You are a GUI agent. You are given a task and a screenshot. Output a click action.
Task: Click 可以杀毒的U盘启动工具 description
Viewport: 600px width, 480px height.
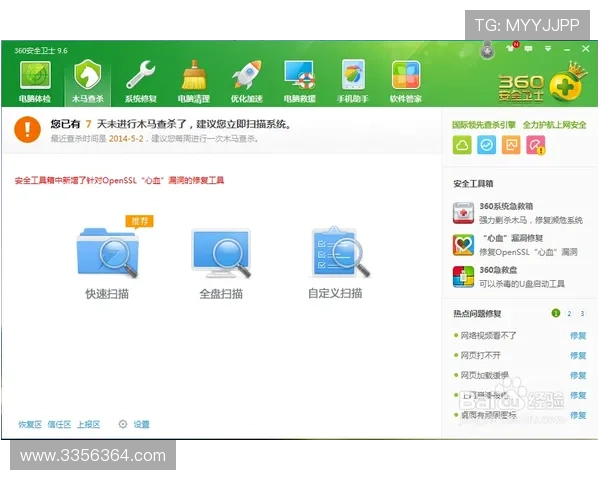point(522,284)
